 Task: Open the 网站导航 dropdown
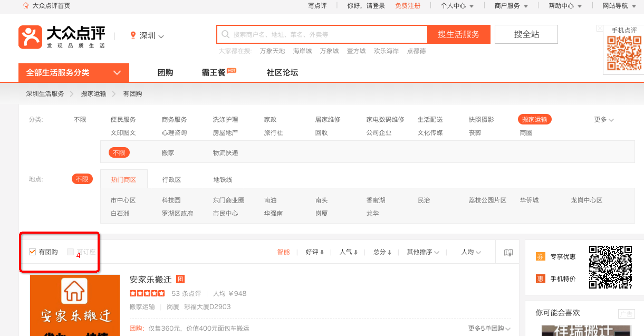click(x=619, y=6)
